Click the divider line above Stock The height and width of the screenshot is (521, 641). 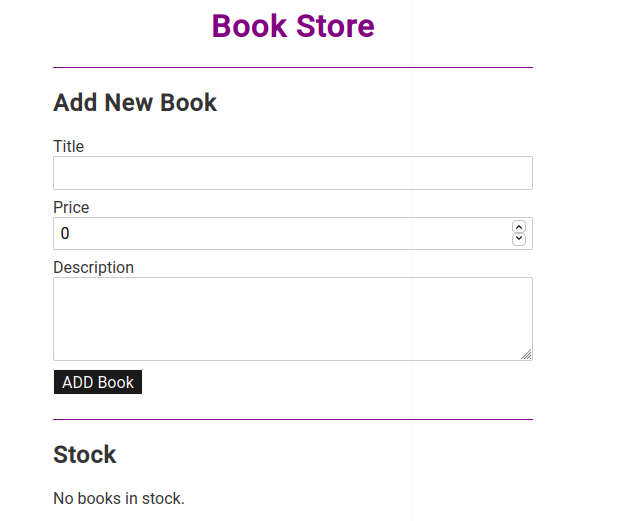[292, 420]
